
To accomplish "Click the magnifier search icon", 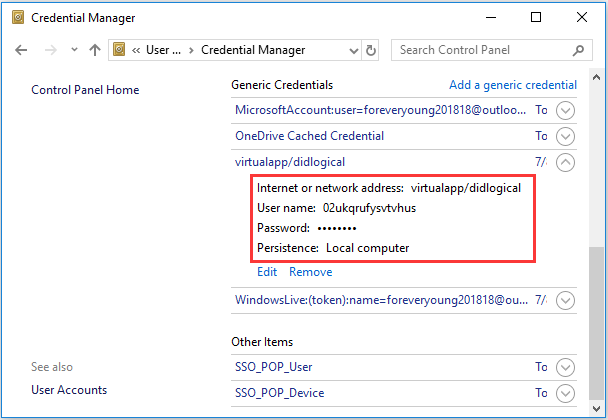I will pos(578,50).
